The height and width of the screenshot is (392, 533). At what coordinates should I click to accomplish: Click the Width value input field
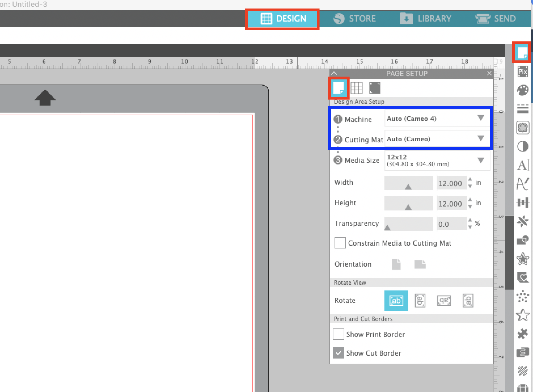451,183
